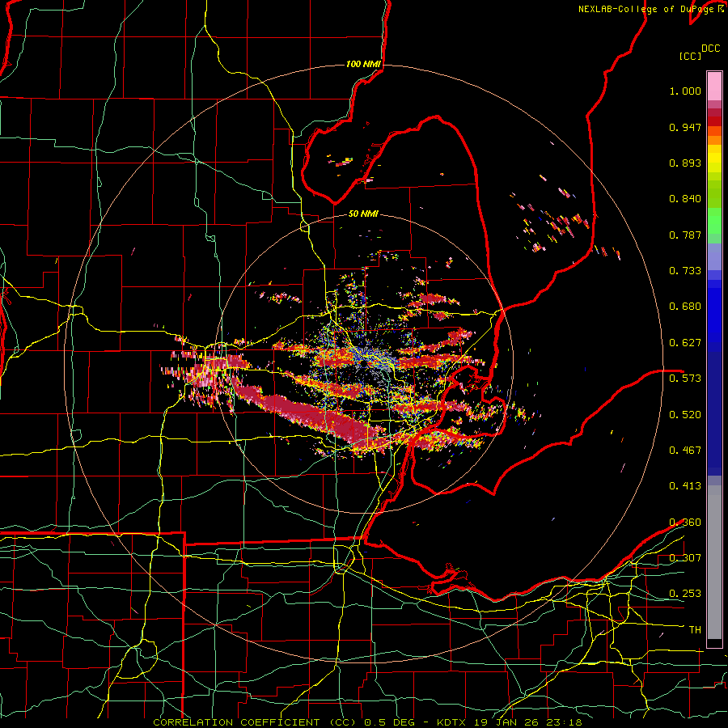Click the 0.253 scale value
The image size is (728, 728).
pos(685,594)
